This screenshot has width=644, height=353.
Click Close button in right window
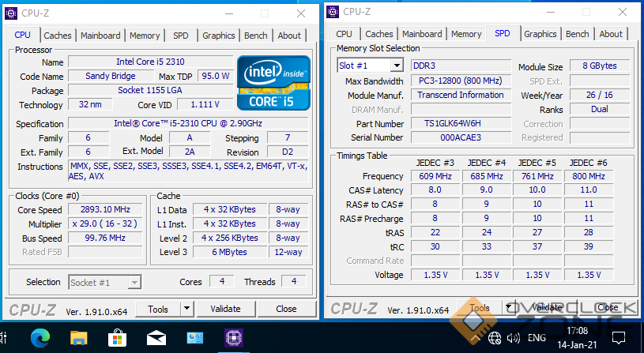(x=608, y=307)
